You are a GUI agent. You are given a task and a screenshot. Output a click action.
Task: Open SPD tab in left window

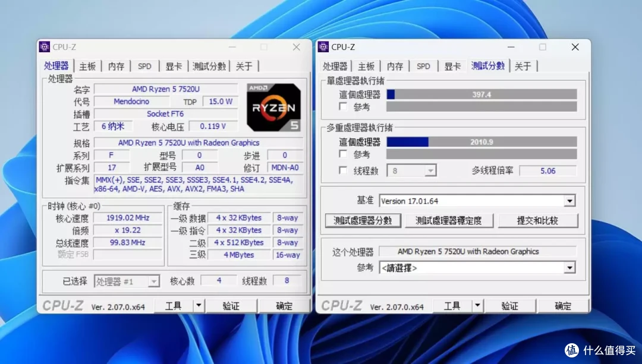[x=144, y=67]
